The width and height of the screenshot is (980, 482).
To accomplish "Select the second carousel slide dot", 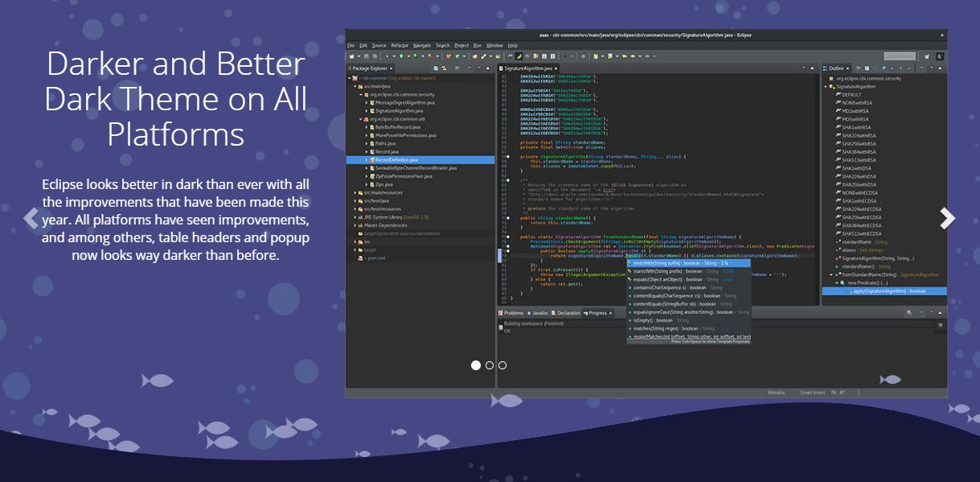I will [489, 365].
